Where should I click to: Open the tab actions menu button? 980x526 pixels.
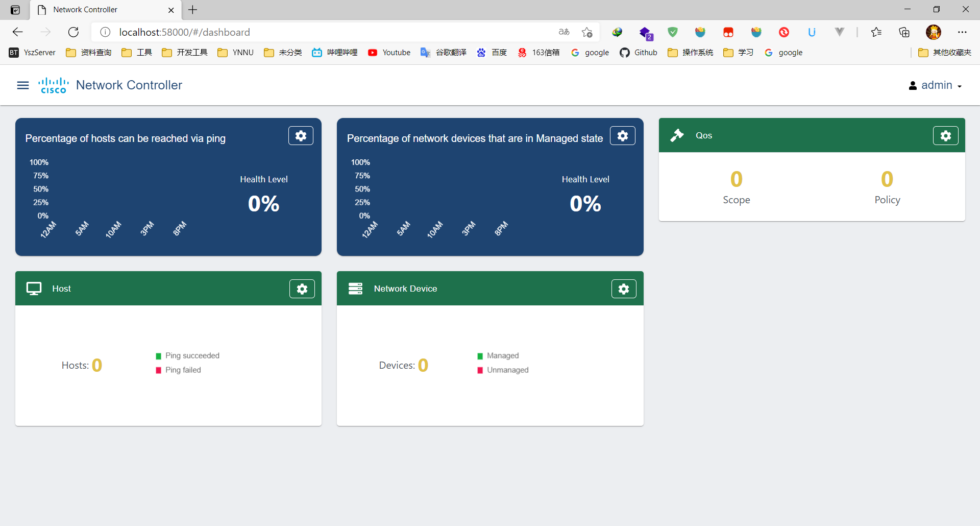(x=15, y=10)
